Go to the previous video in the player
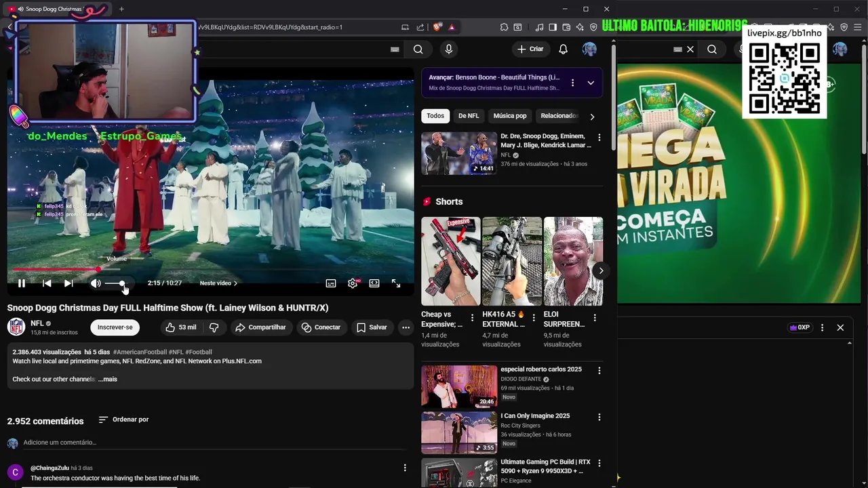The height and width of the screenshot is (488, 868). click(x=47, y=283)
